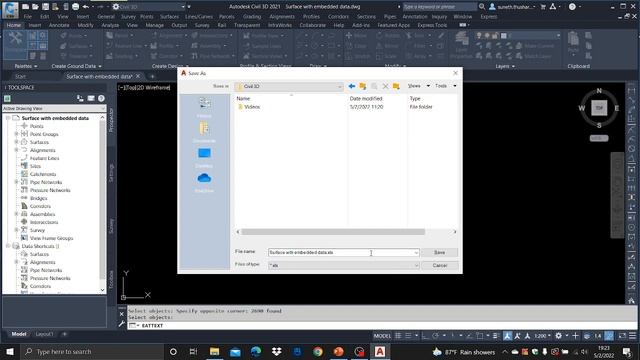The image size is (640, 360).
Task: Close the command line with the X icon
Action: coord(121,314)
